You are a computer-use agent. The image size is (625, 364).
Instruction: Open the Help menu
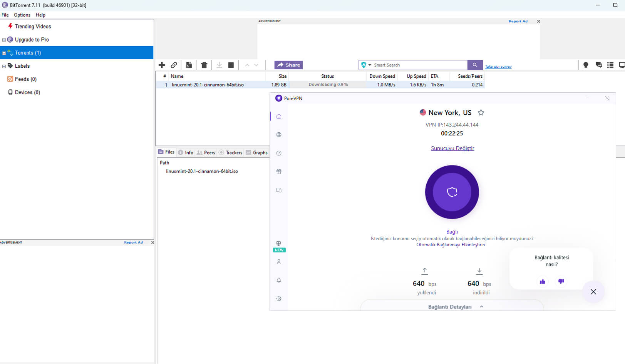[40, 15]
